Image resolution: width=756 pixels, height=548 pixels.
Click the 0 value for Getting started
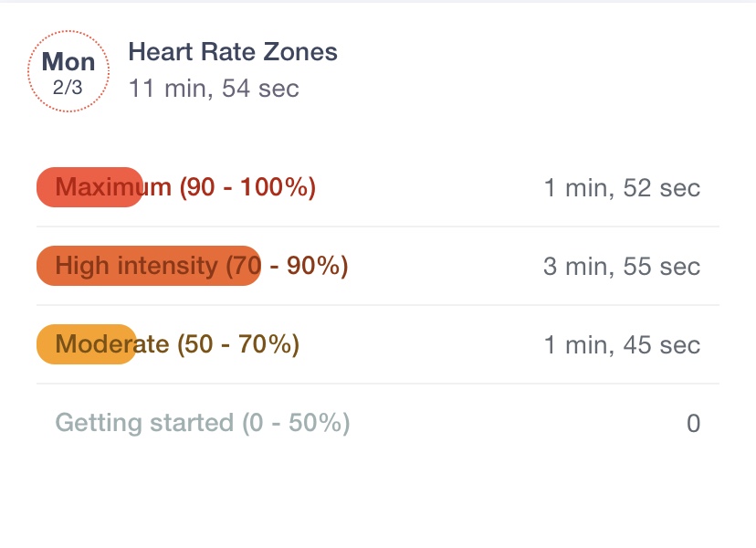(x=693, y=424)
